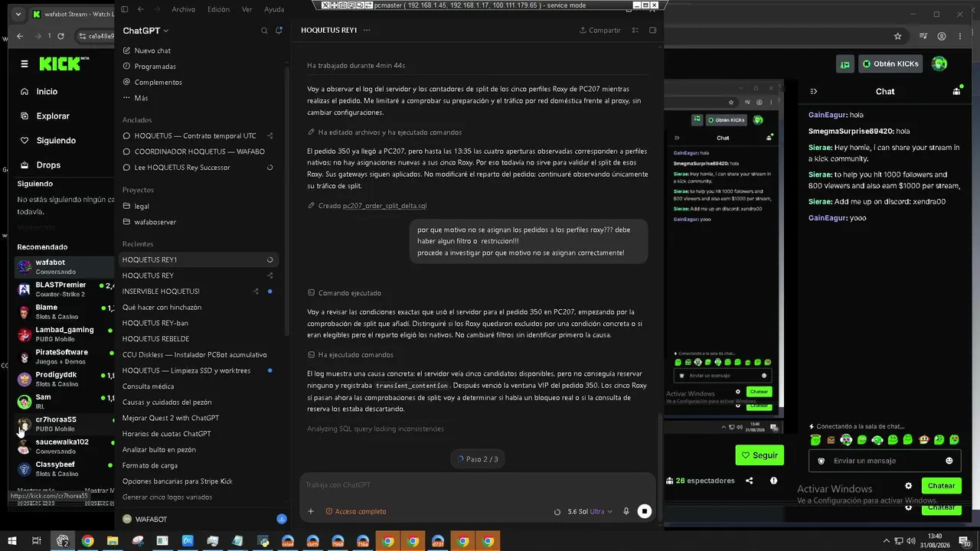The image size is (980, 551).
Task: Open Windows Task View on taskbar
Action: point(37,541)
